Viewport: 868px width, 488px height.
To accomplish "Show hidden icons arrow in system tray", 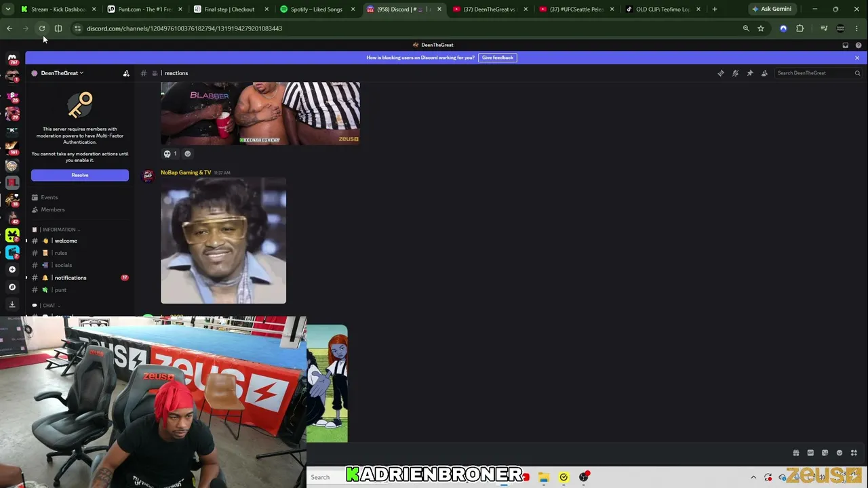I will click(x=753, y=477).
